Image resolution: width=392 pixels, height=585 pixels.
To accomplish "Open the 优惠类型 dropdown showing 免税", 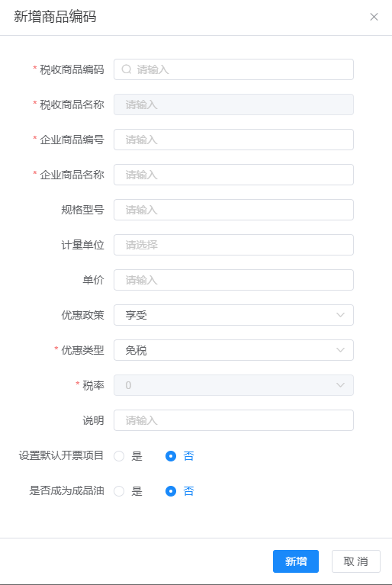I will (x=233, y=350).
